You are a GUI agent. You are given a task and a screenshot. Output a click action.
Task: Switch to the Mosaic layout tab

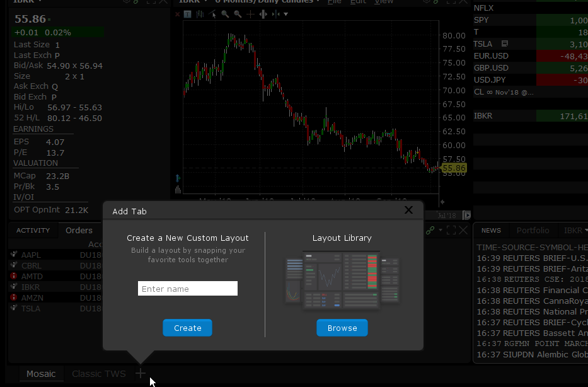[41, 374]
